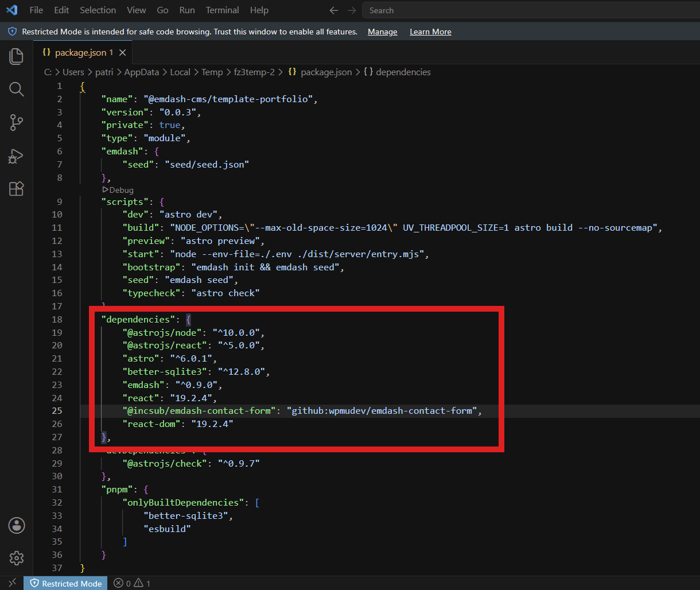Click Restricted Mode in the status bar
This screenshot has height=590, width=700.
[x=66, y=583]
